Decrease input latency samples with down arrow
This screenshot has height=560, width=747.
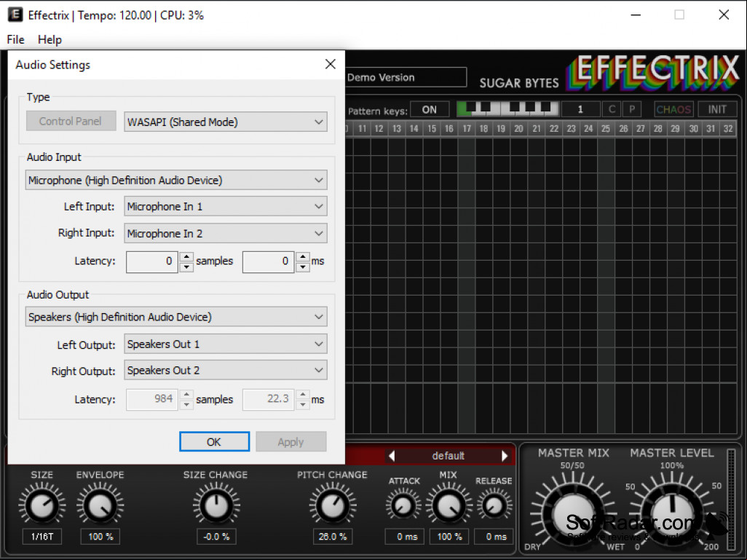click(186, 267)
